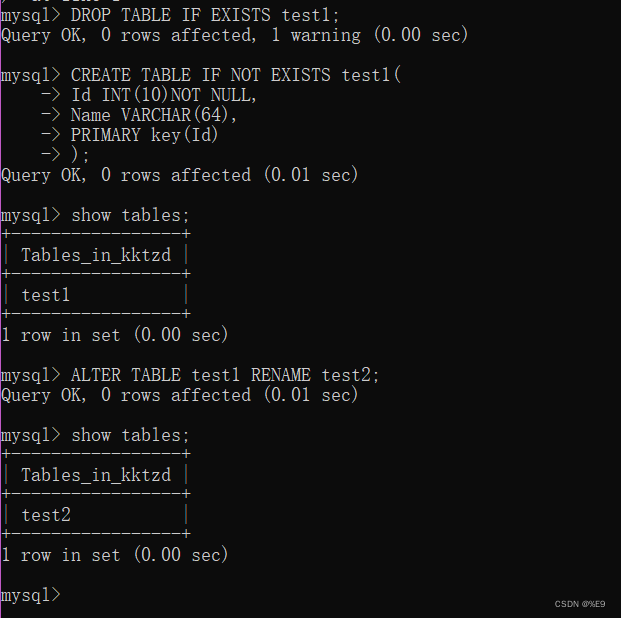Screen dimensions: 621x618
Task: Click the empty mysql prompt at bottom
Action: pyautogui.click(x=31, y=595)
